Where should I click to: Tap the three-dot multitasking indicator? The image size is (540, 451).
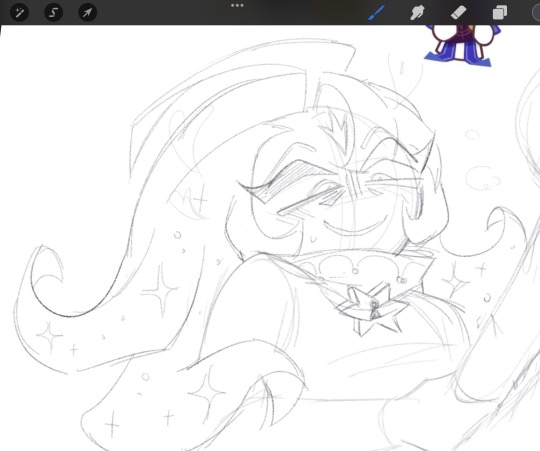[237, 6]
